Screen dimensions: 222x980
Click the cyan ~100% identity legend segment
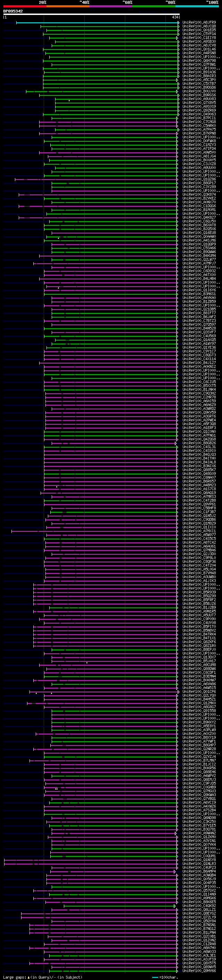[x=197, y=6]
